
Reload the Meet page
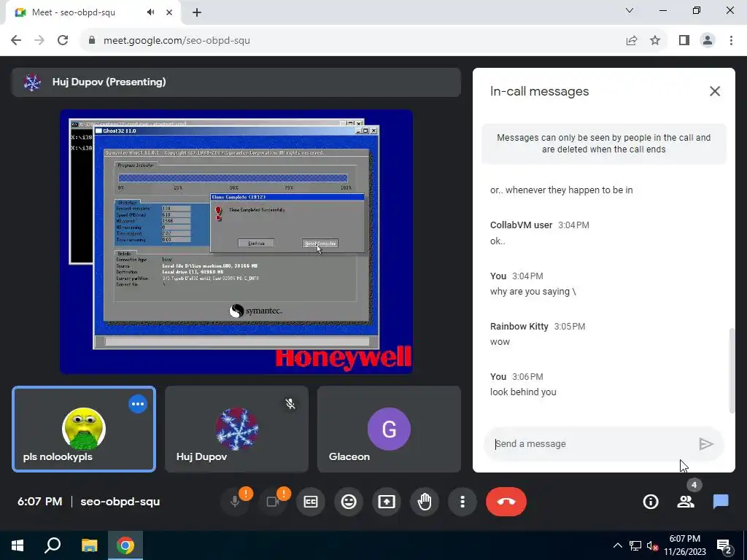coord(63,41)
